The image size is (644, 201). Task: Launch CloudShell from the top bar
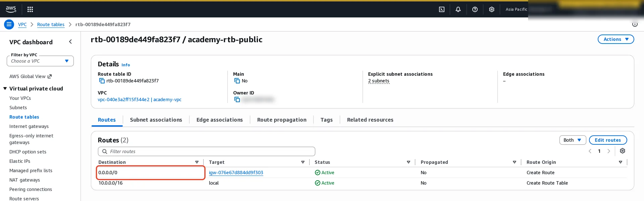(x=442, y=9)
